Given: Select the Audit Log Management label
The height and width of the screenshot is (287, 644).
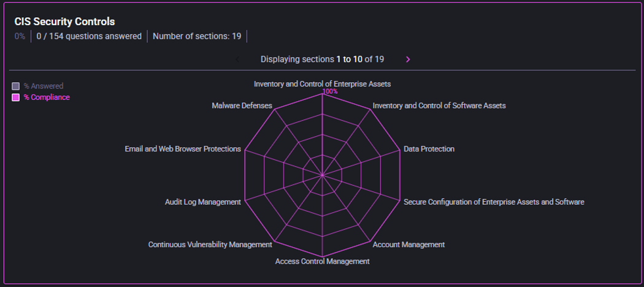Looking at the screenshot, I should (x=203, y=202).
